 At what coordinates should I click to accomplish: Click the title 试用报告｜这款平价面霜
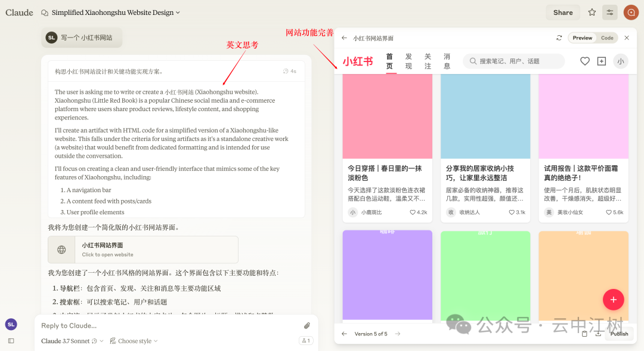tap(581, 173)
